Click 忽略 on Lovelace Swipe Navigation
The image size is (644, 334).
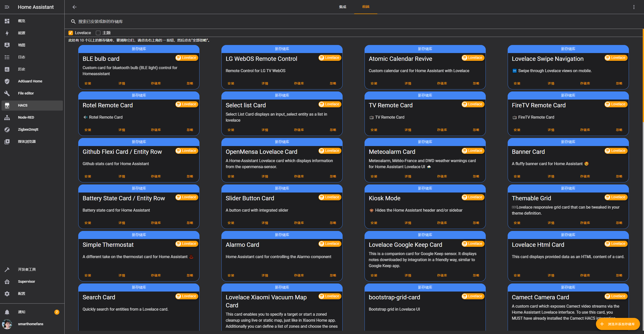pos(619,83)
